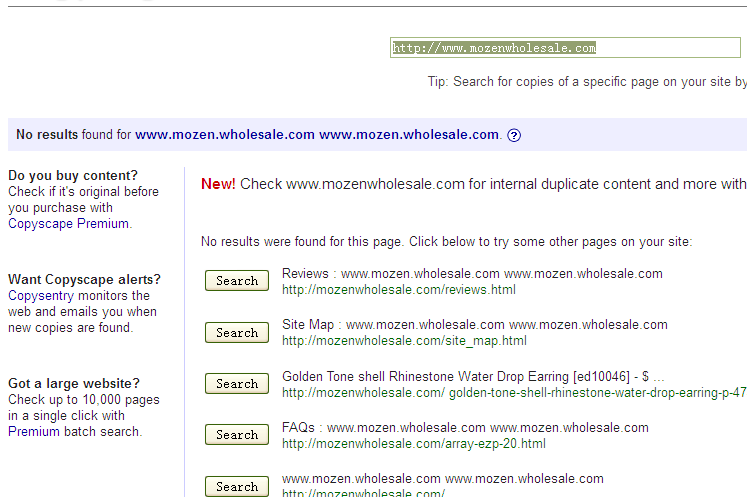Search the Golden Tone Earring page
This screenshot has height=497, width=747.
click(237, 383)
